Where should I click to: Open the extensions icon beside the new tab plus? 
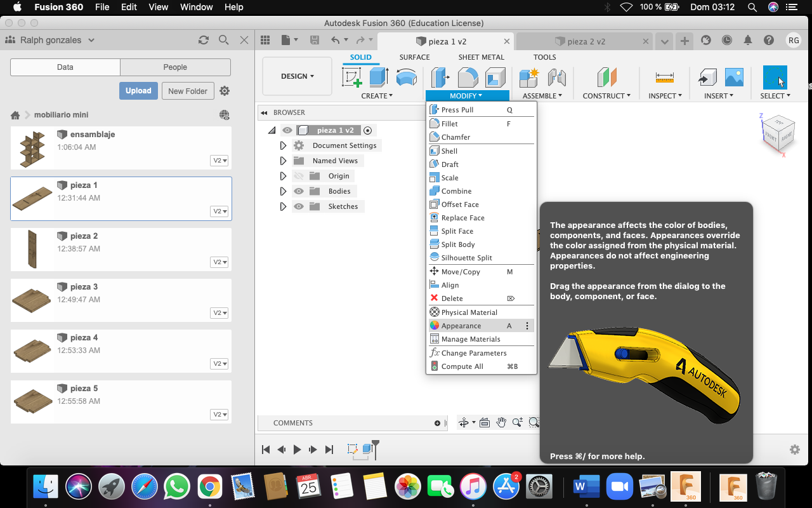706,40
